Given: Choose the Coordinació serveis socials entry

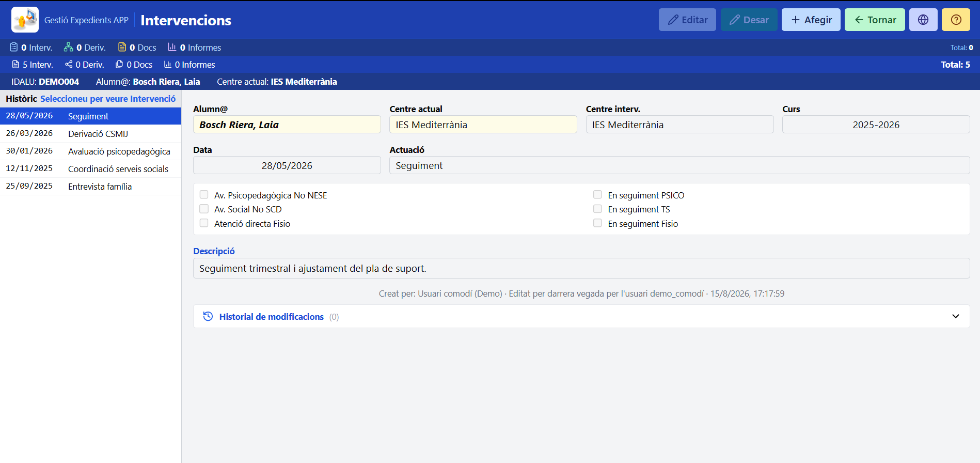Looking at the screenshot, I should [x=90, y=169].
